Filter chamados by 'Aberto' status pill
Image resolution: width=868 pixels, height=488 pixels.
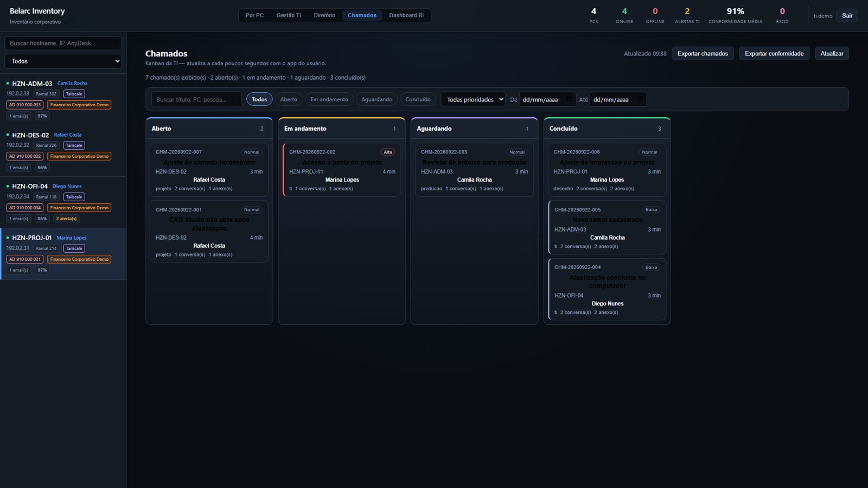tap(289, 99)
